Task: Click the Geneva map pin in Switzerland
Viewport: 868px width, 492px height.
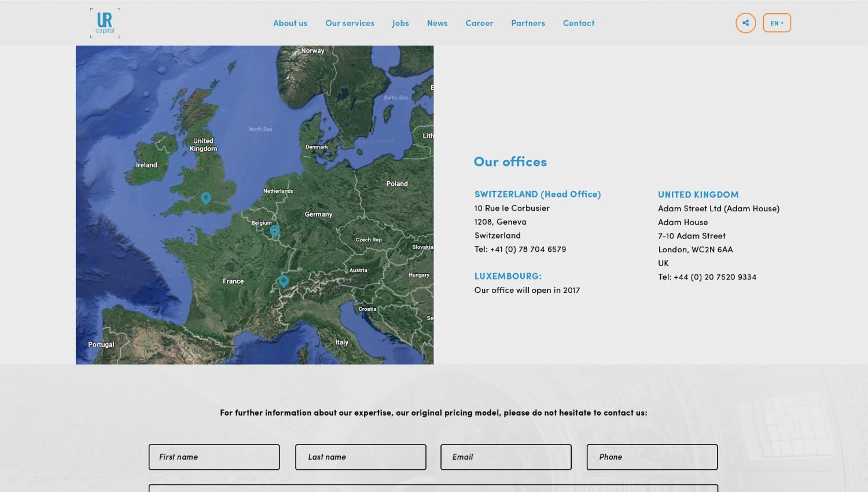Action: point(284,281)
